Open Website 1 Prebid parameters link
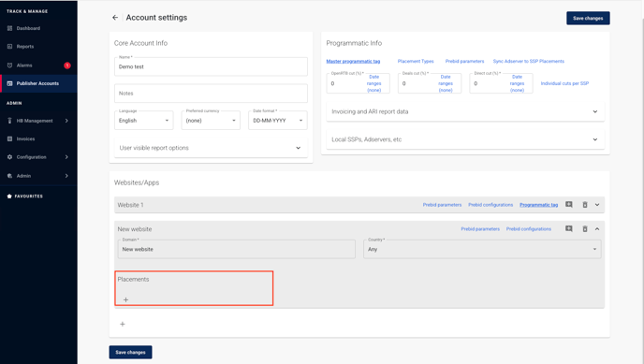The image size is (644, 364). coord(442,205)
